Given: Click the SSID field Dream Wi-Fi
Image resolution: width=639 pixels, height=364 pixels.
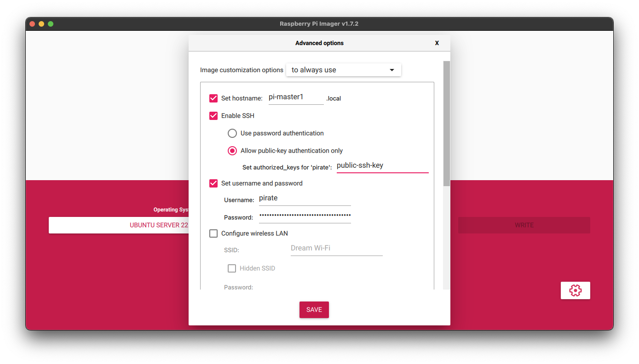Looking at the screenshot, I should tap(337, 249).
